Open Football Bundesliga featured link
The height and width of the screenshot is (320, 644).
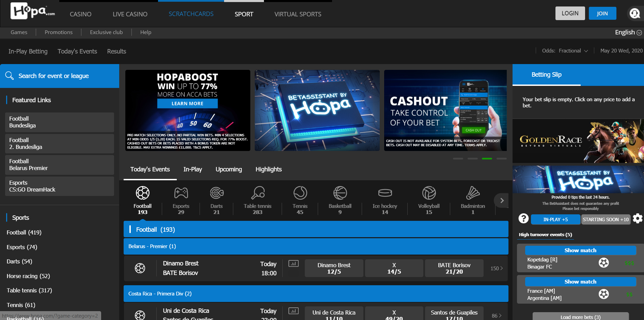click(x=60, y=122)
